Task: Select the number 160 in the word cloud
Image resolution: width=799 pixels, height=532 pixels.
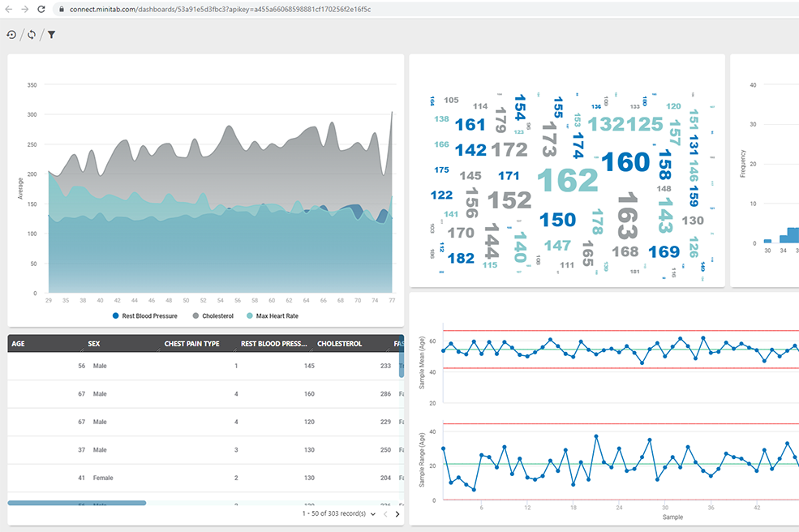Action: 626,162
